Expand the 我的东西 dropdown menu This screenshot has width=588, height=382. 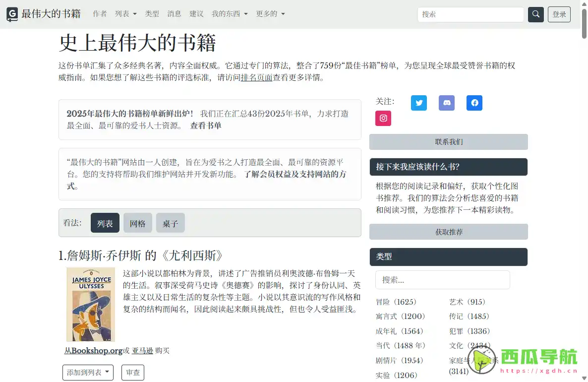click(230, 14)
